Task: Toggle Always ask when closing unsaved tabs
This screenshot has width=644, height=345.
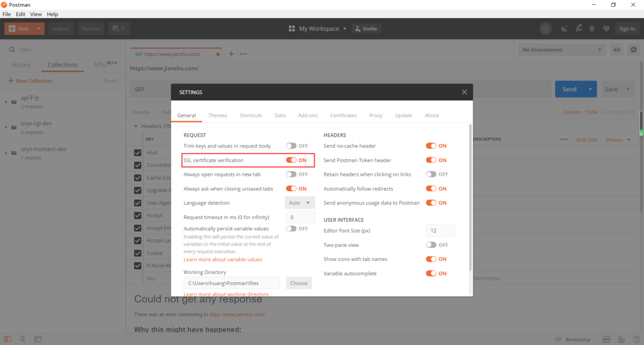Action: [x=291, y=189]
